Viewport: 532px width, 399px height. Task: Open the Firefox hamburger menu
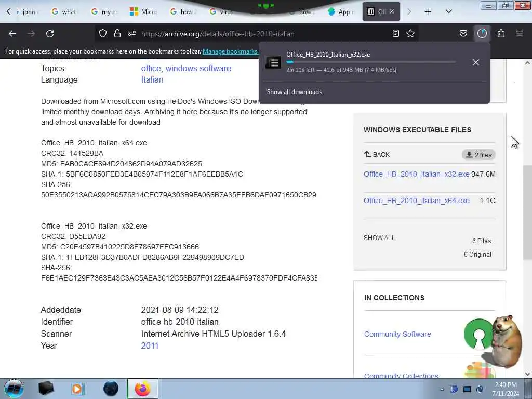(520, 34)
